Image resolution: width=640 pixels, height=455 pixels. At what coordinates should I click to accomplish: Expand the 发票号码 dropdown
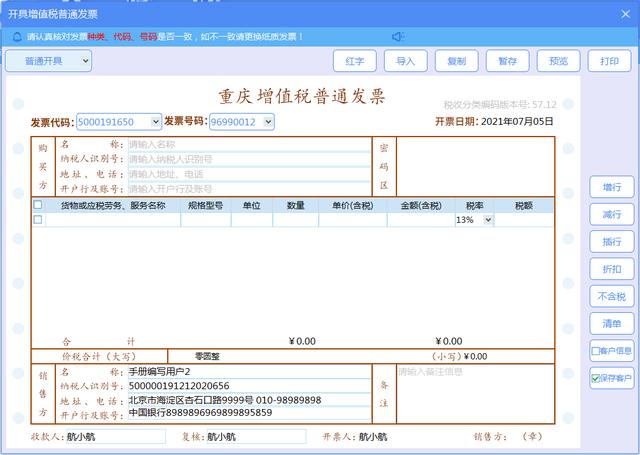[x=268, y=122]
